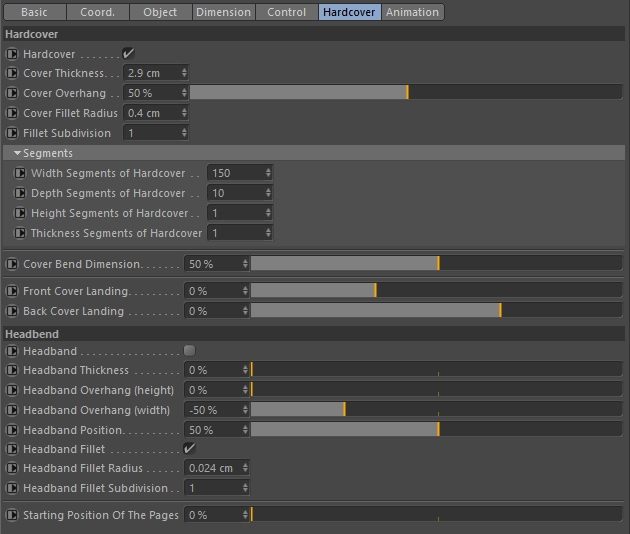Click animation icon next to Cover Overhang
This screenshot has width=630, height=534.
pyautogui.click(x=12, y=93)
